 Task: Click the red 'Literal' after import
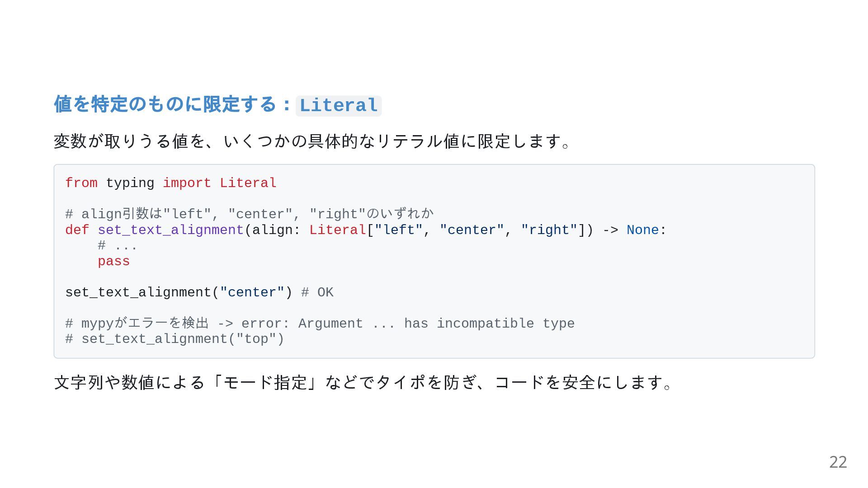[x=248, y=183]
